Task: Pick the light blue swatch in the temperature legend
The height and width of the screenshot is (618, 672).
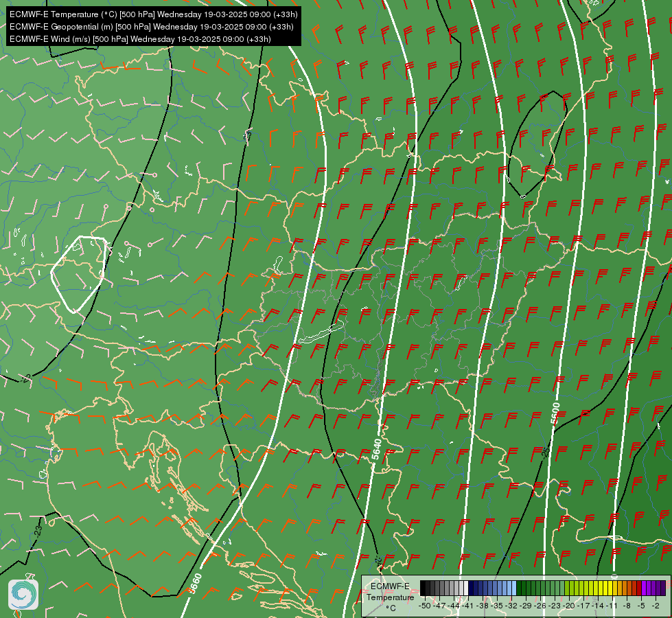Action: [x=514, y=588]
